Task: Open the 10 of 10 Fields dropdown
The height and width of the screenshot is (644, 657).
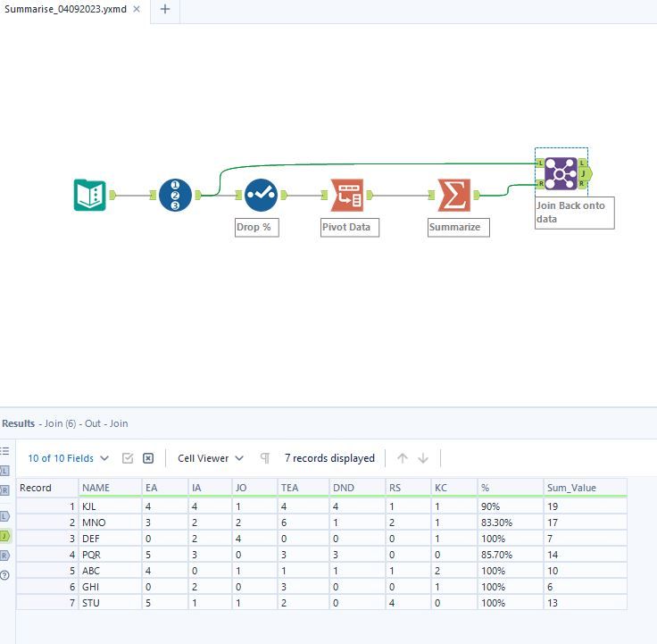Action: point(69,458)
